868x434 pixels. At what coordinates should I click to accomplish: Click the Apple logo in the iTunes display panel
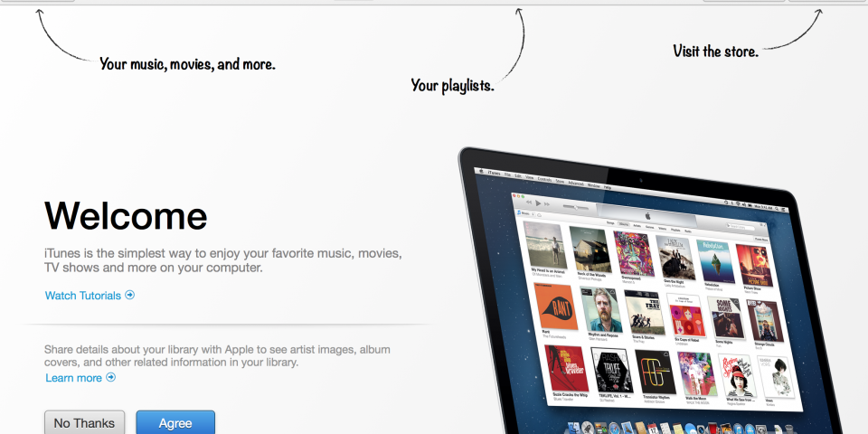(x=647, y=216)
